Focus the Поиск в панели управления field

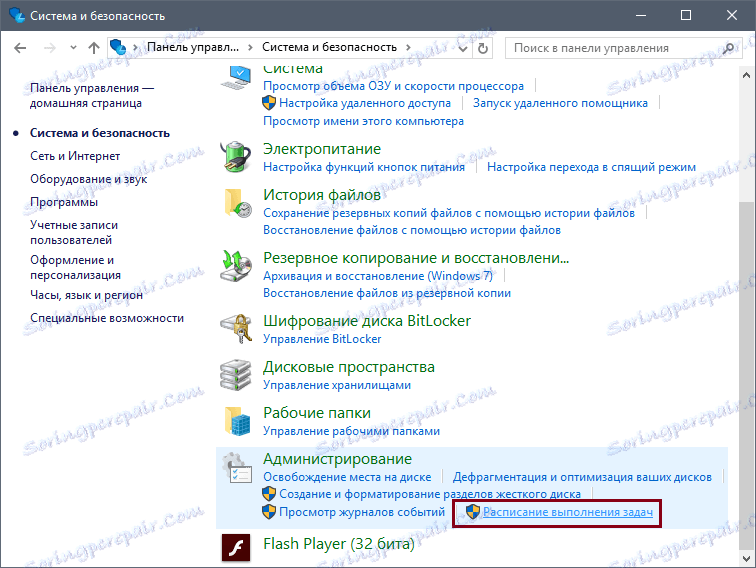pyautogui.click(x=617, y=48)
